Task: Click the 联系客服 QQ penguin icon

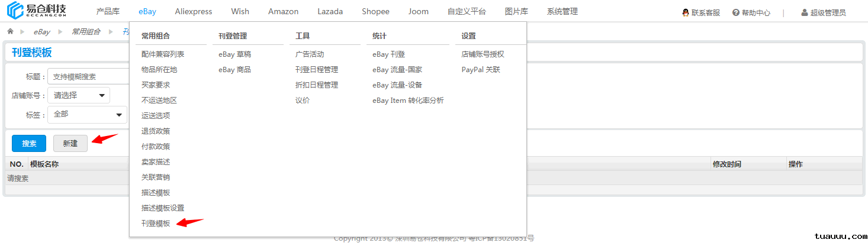Action: (685, 12)
